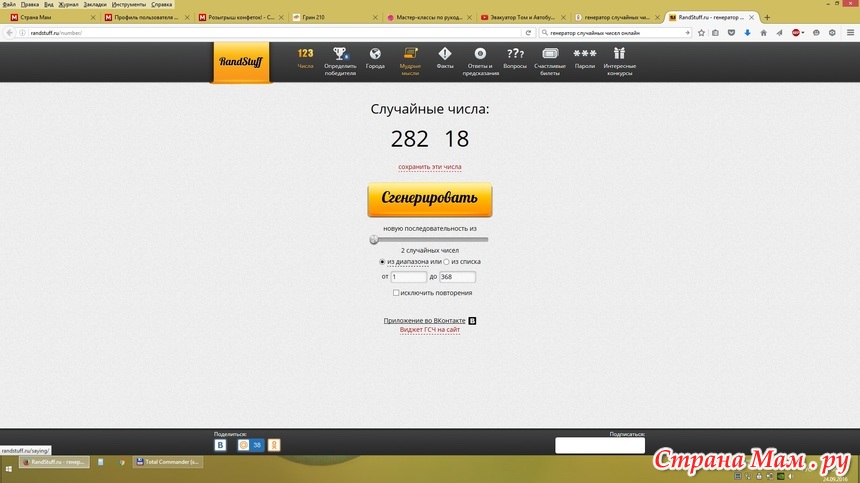Share via the VKontakte icon in footer

[220, 445]
